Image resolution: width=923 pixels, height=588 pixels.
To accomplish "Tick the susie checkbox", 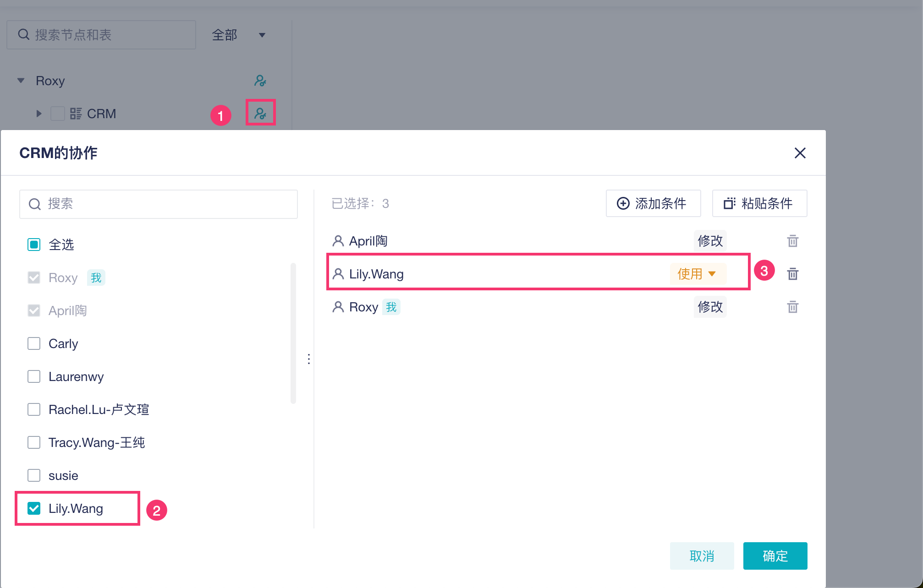I will (34, 475).
